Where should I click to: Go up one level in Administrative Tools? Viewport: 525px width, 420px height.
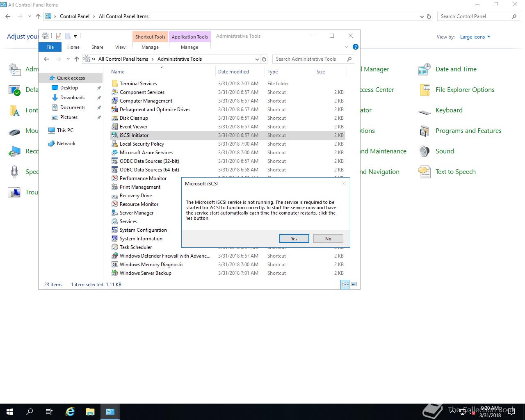point(77,59)
